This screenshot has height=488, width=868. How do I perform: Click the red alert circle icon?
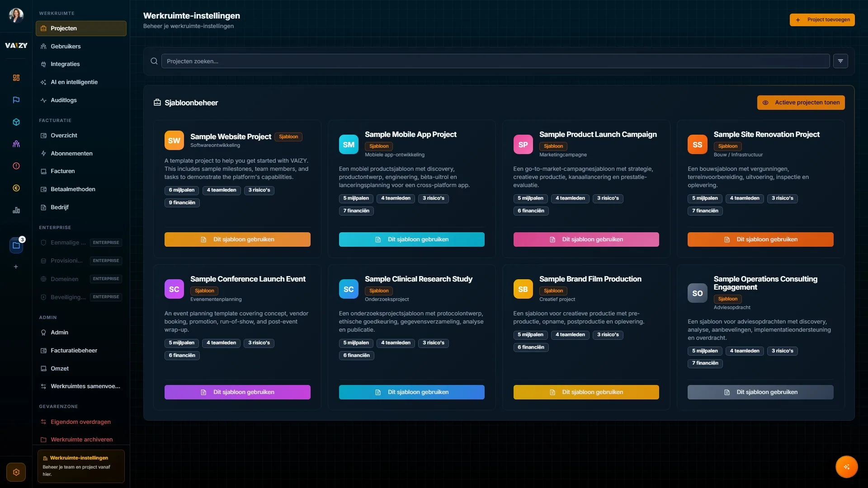16,166
